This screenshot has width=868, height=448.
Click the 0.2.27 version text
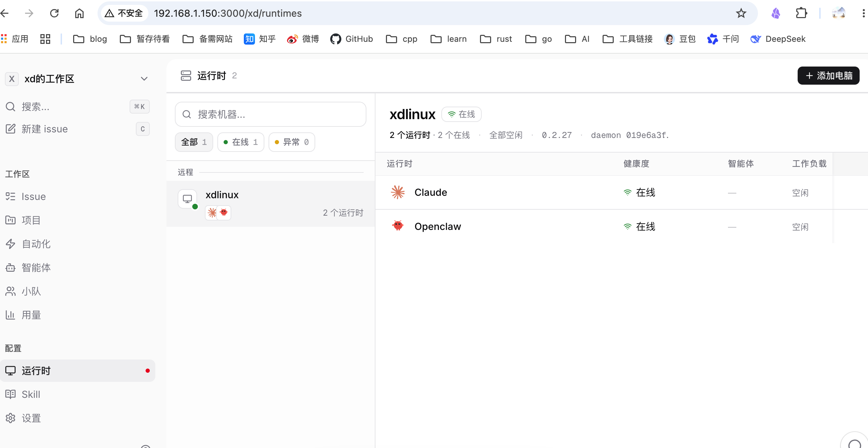click(557, 135)
